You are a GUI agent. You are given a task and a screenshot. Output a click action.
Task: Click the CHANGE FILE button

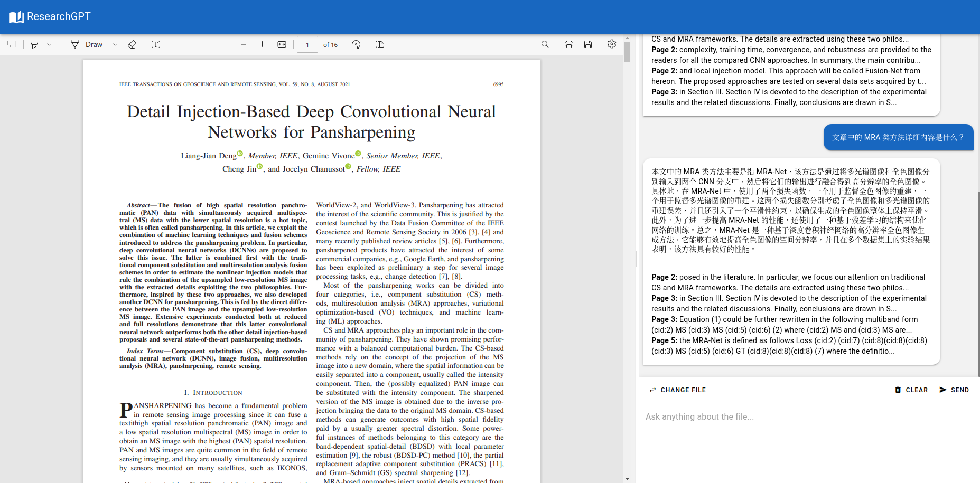(x=677, y=390)
